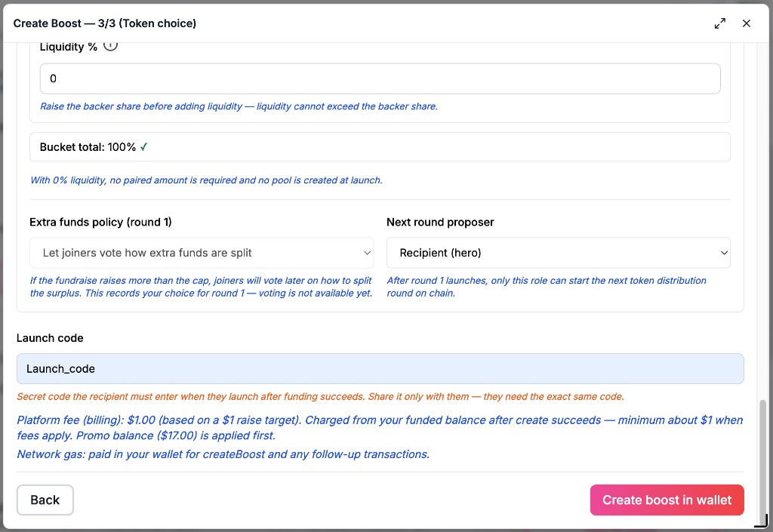This screenshot has width=773, height=532.
Task: Click Create boost in wallet button
Action: click(x=667, y=500)
